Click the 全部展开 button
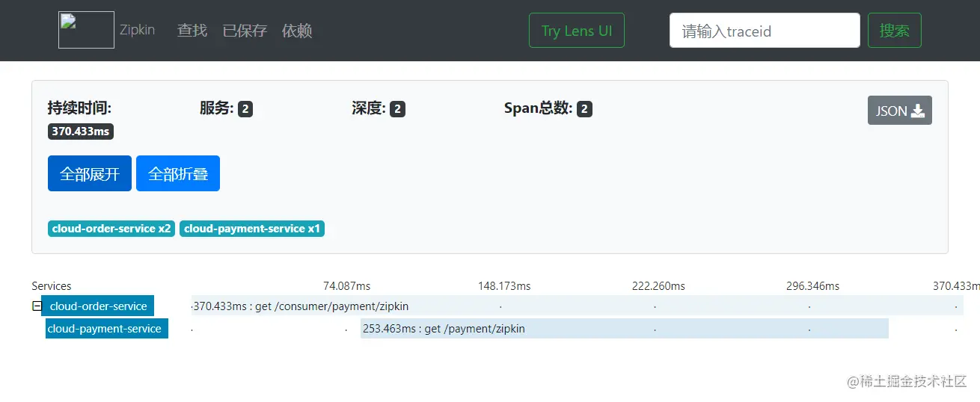Image resolution: width=980 pixels, height=402 pixels. point(90,173)
